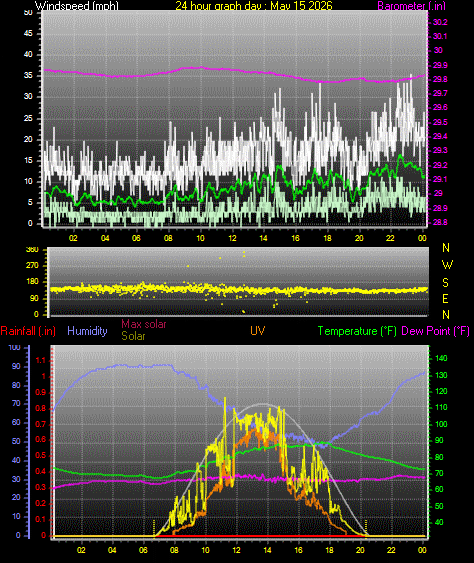Click the 180 degree wind direction tick

click(32, 282)
